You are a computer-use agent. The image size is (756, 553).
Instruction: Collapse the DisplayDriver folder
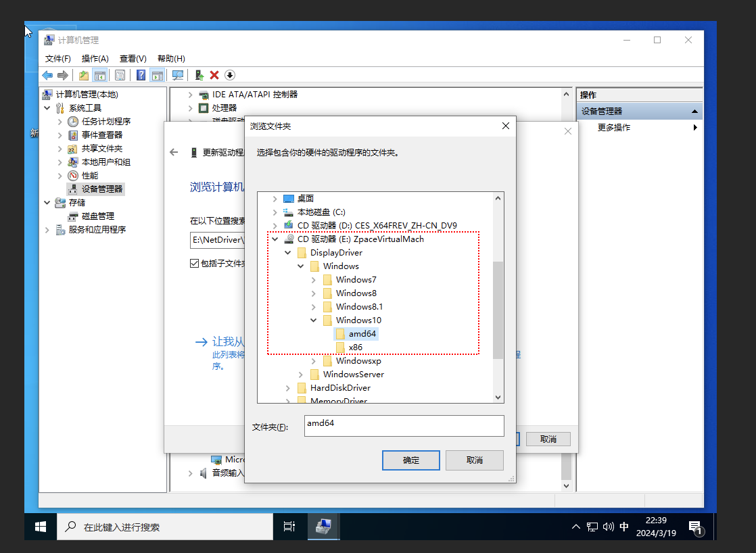point(289,252)
